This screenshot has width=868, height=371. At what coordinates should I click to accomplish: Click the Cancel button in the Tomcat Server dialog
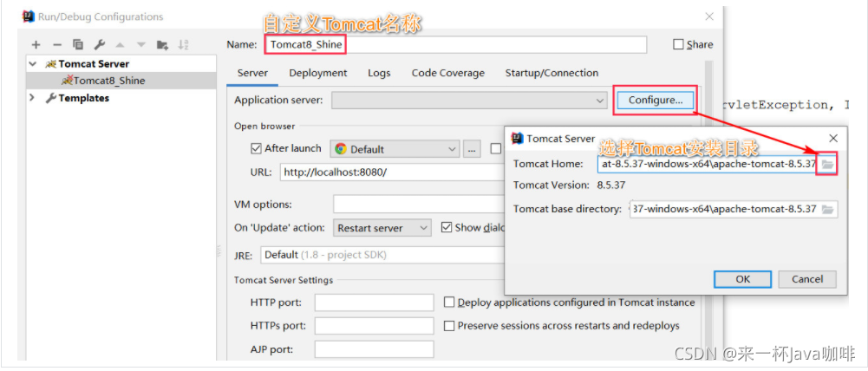(x=807, y=279)
